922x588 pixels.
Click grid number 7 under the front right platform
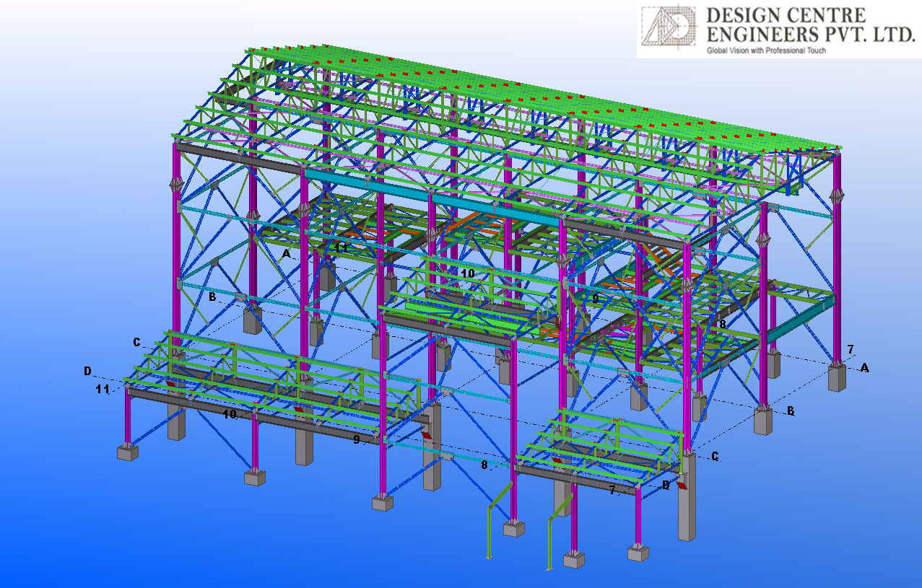tap(612, 491)
